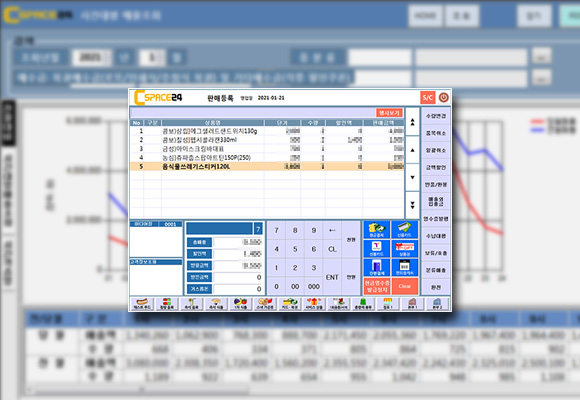Click the 금액할인 side button
580x400 pixels.
pyautogui.click(x=436, y=167)
